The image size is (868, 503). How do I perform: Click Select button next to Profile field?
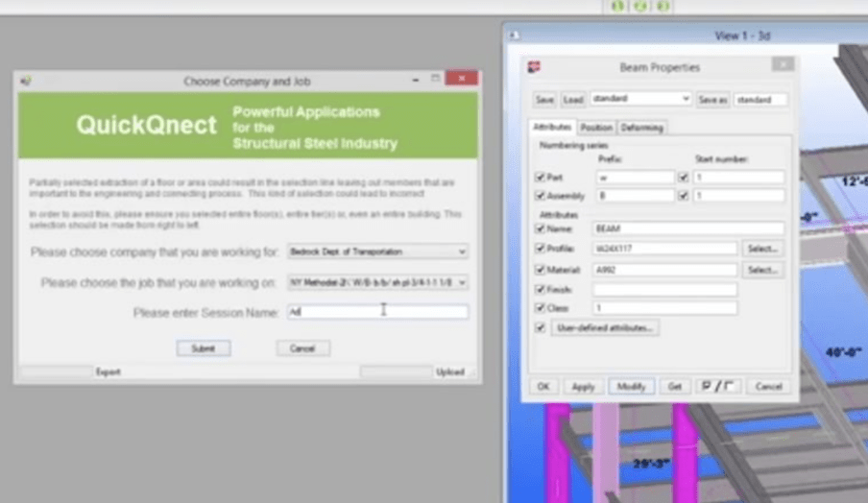click(761, 249)
